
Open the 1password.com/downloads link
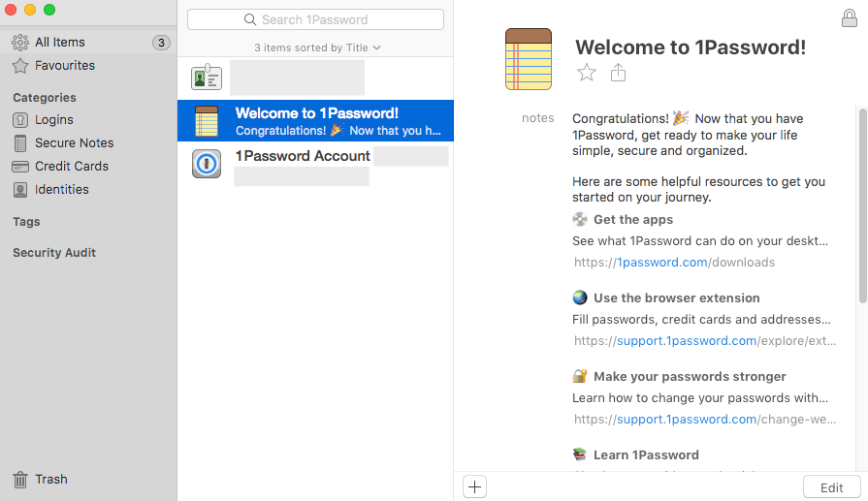[x=674, y=262]
